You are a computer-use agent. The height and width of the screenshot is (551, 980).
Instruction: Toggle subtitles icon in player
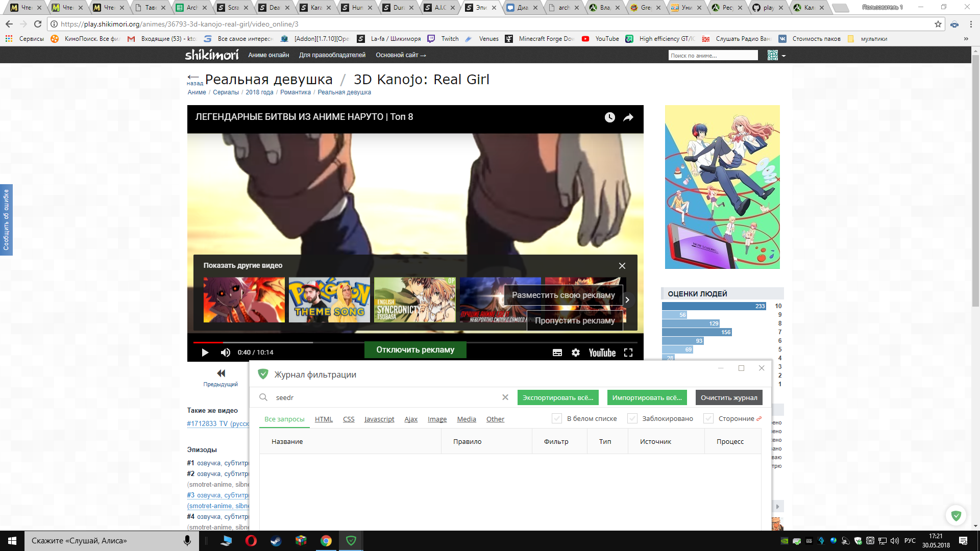(x=557, y=353)
